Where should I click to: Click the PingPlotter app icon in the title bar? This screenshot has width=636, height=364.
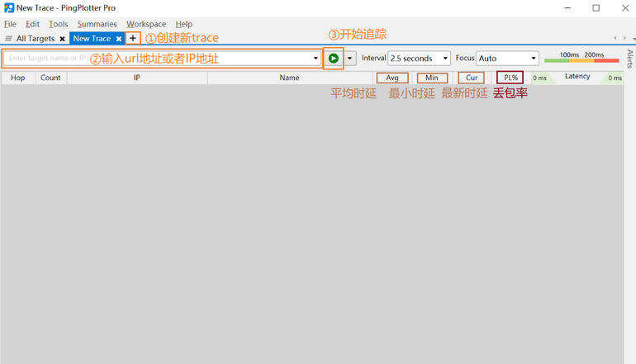coord(8,7)
